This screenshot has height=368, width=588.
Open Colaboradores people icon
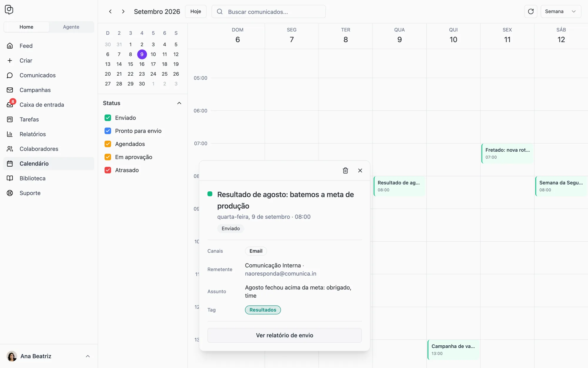[x=10, y=149]
